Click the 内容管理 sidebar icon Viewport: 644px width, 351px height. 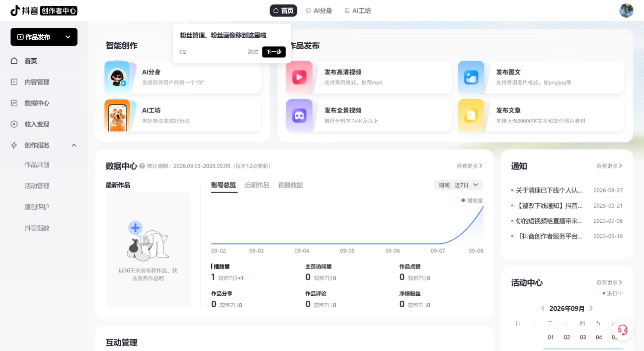14,82
